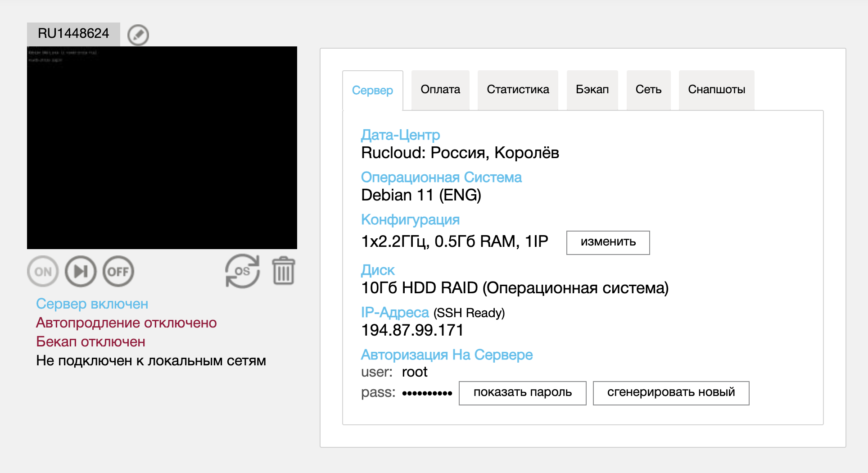Screen dimensions: 868x473
Task: Click the Авторизация На Сервере heading
Action: 447,355
